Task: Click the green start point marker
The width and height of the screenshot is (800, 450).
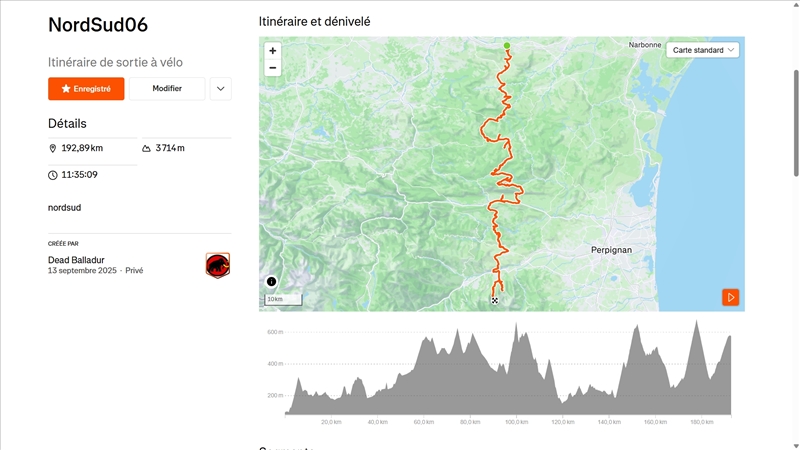Action: [507, 45]
